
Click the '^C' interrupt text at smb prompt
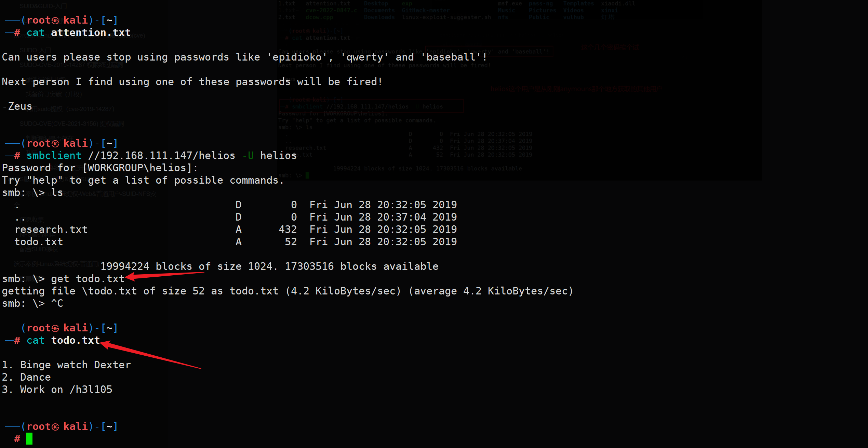57,304
